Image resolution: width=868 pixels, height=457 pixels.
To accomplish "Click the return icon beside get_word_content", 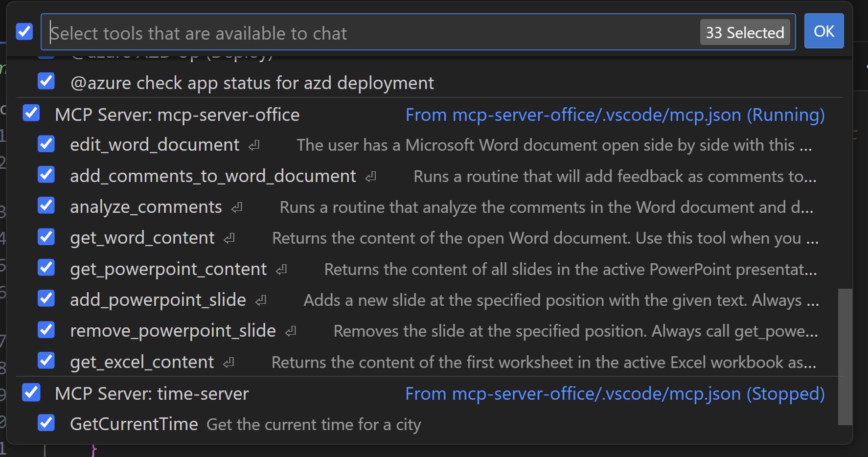I will click(x=229, y=238).
